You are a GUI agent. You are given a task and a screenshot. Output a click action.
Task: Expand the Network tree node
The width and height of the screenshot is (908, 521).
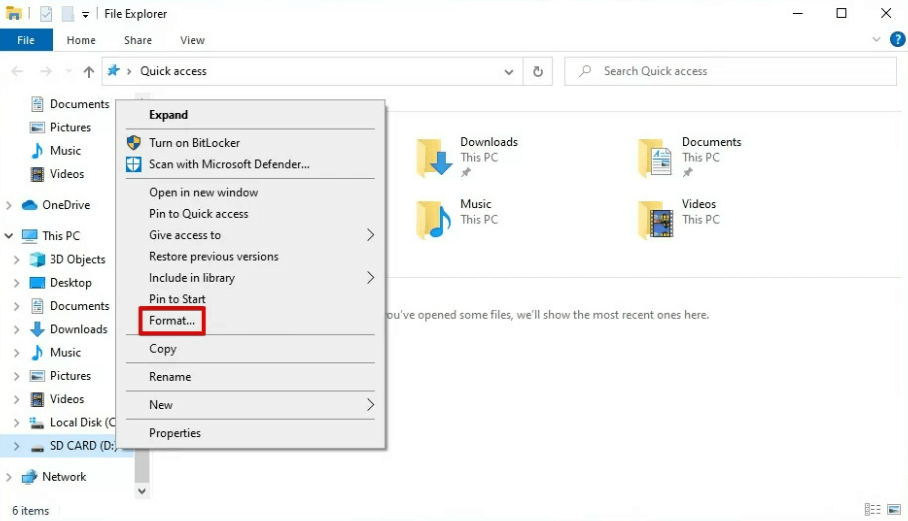[9, 477]
